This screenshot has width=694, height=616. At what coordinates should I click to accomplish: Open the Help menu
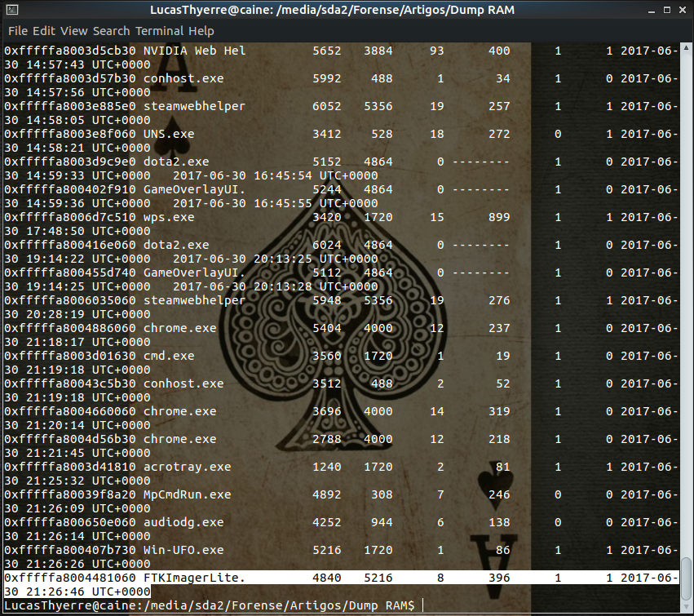click(x=201, y=31)
